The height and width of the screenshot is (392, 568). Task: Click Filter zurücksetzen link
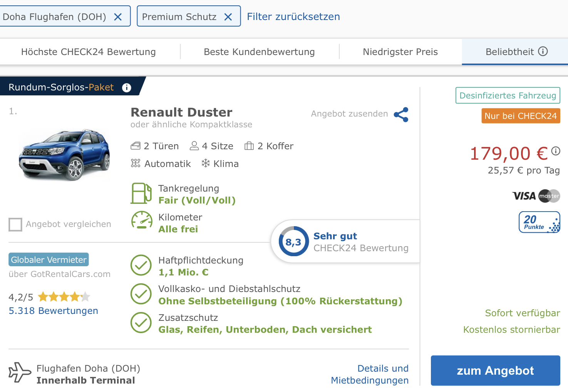[x=293, y=17]
